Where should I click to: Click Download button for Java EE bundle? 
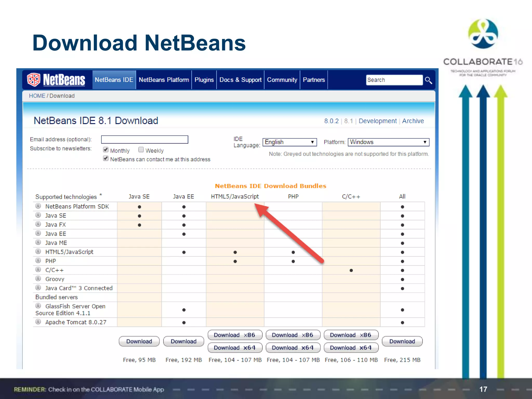pos(184,341)
